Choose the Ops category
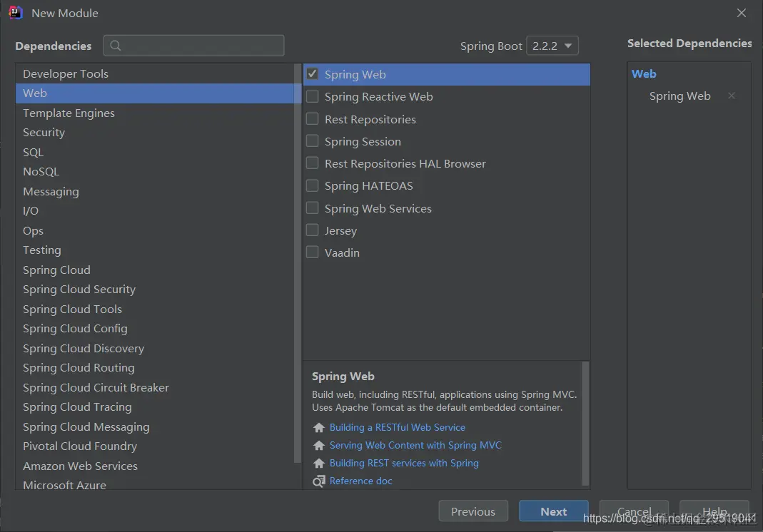Viewport: 763px width, 532px height. [155, 230]
